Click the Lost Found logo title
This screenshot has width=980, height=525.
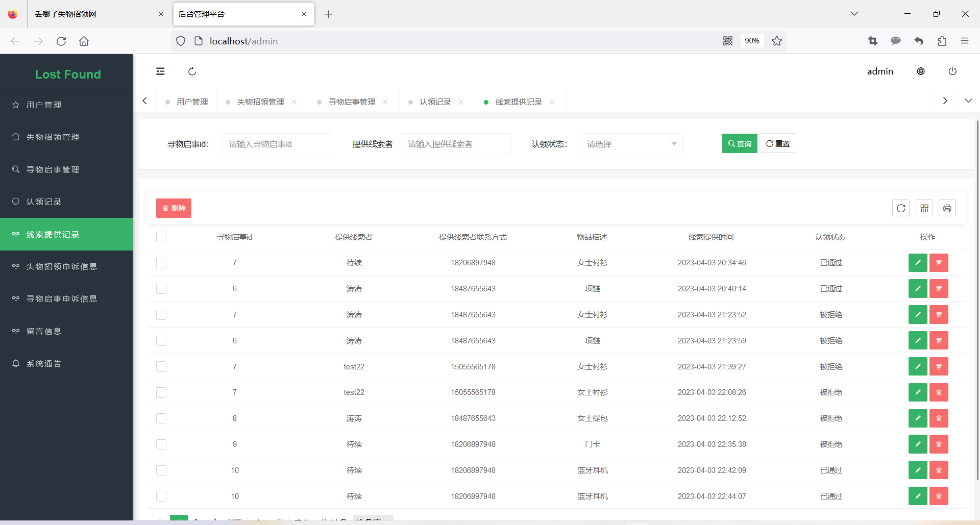click(68, 74)
